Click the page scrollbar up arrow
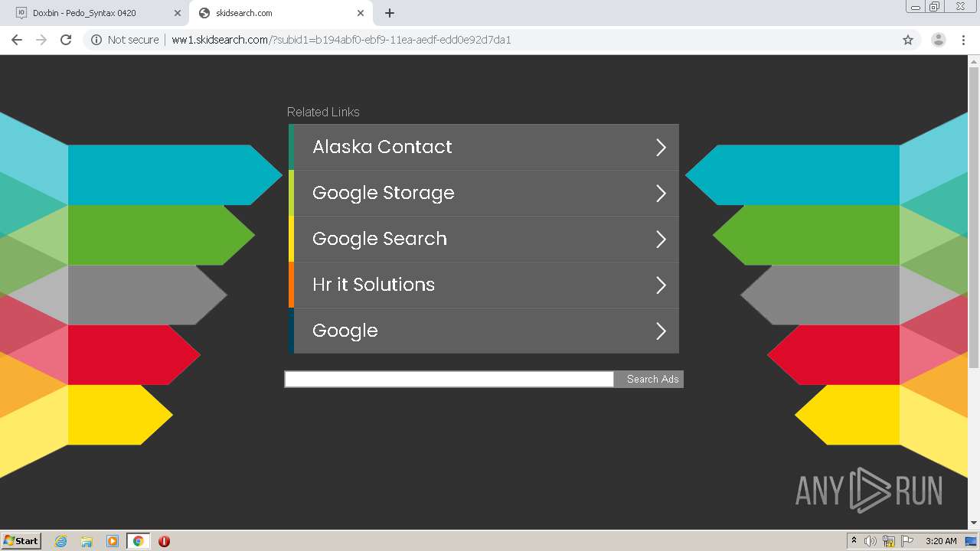This screenshot has height=551, width=980. pos(974,61)
